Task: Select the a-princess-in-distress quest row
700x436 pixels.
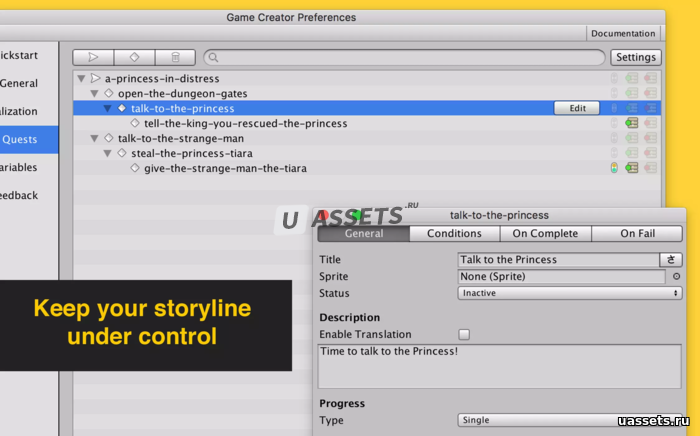Action: [x=367, y=79]
